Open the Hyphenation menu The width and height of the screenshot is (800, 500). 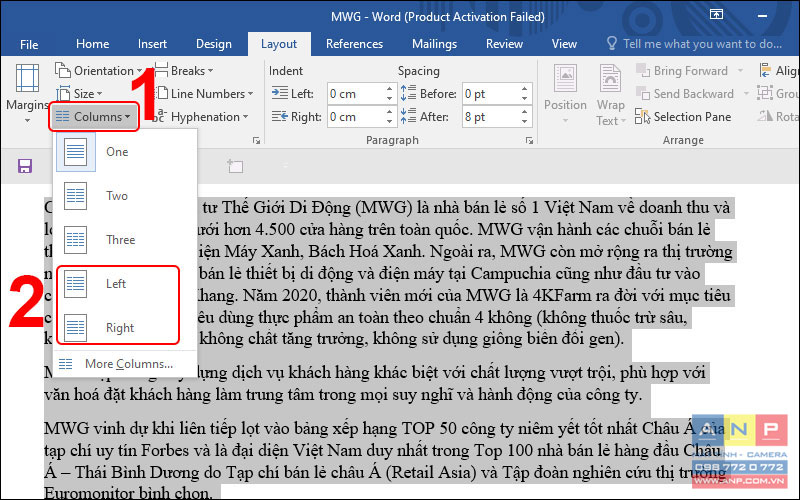point(202,117)
